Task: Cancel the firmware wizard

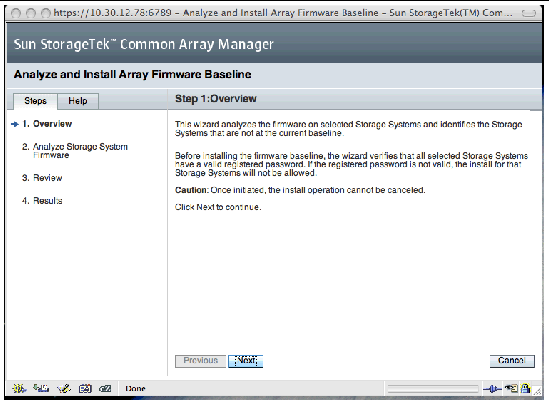Action: pyautogui.click(x=512, y=361)
